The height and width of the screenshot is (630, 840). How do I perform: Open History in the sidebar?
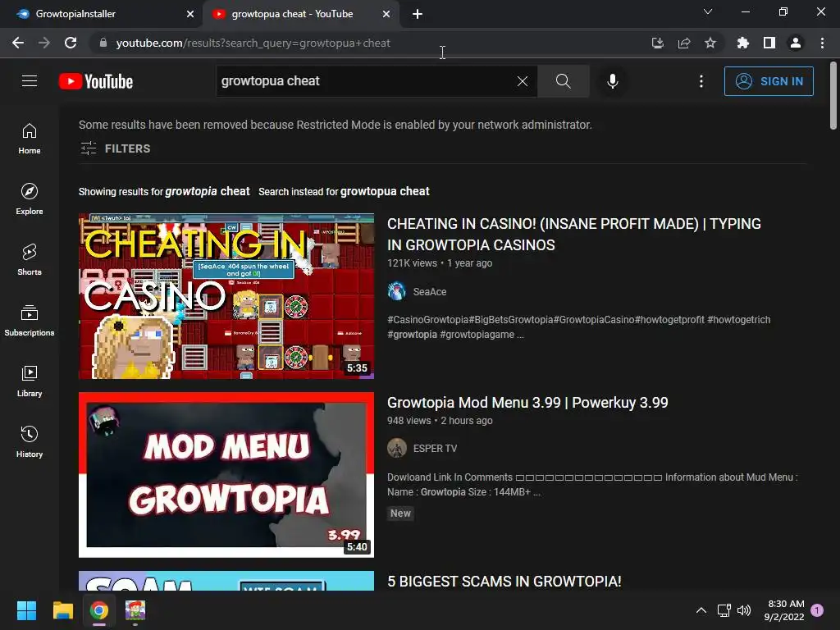tap(30, 442)
